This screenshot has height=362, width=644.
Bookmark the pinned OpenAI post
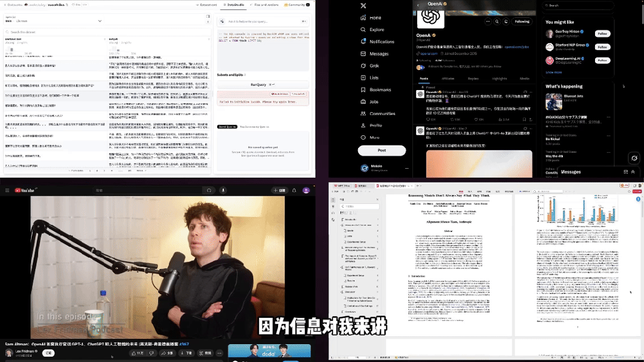(x=524, y=119)
